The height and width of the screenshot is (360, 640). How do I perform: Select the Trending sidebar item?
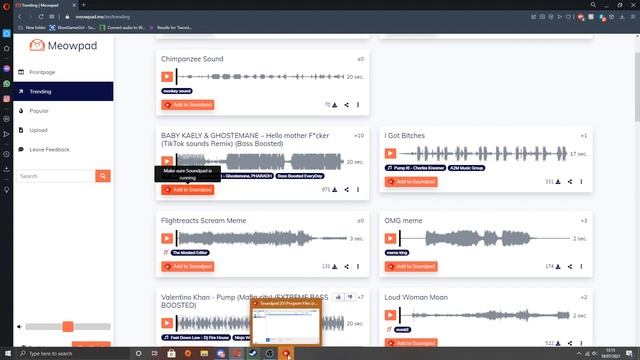pyautogui.click(x=63, y=91)
